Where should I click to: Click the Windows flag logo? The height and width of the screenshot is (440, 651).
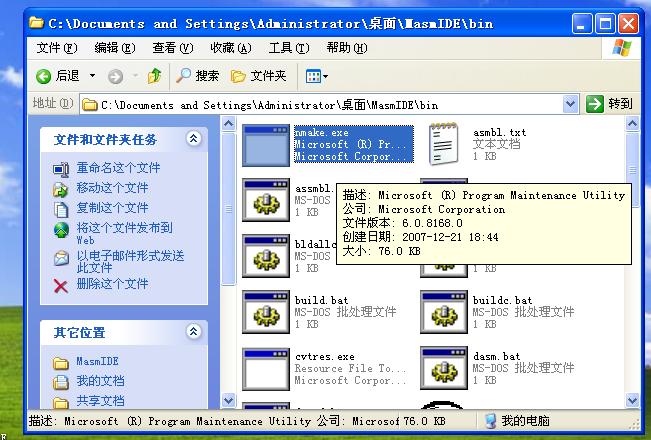point(622,48)
